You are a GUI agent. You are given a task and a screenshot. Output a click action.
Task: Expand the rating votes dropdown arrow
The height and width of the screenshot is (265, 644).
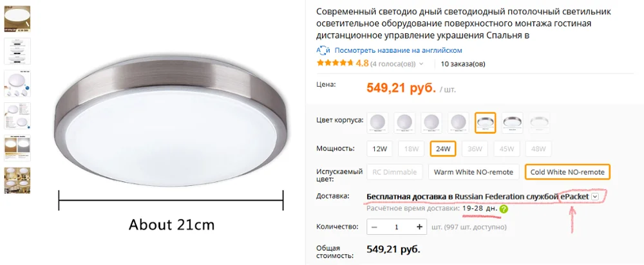click(421, 64)
